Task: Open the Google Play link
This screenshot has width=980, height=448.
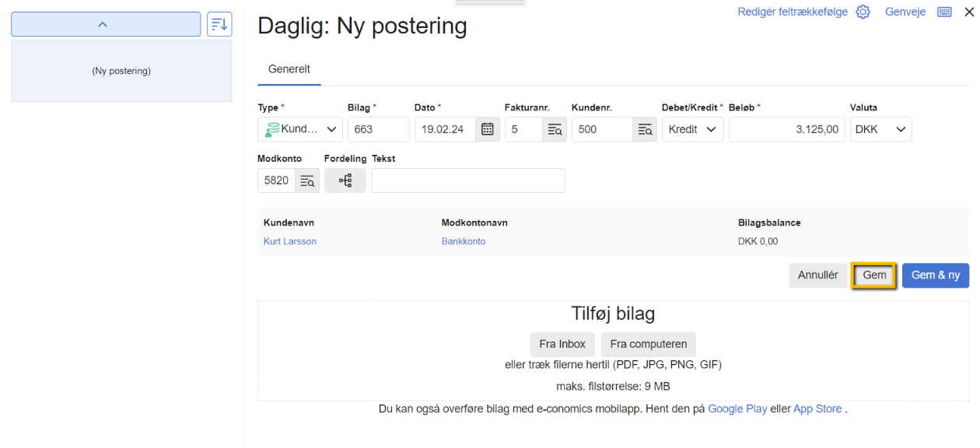Action: pyautogui.click(x=737, y=408)
